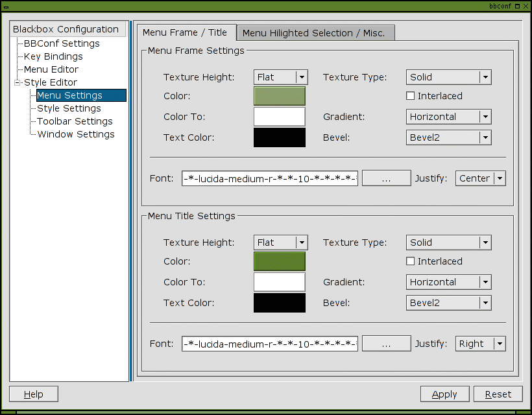
Task: Click the Menu Frame Font text field
Action: click(270, 178)
